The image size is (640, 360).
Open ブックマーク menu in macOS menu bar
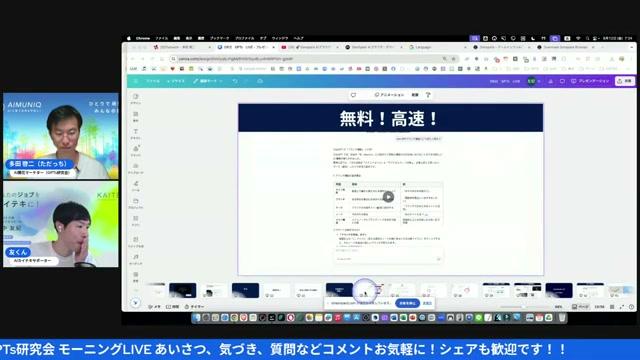tap(220, 38)
